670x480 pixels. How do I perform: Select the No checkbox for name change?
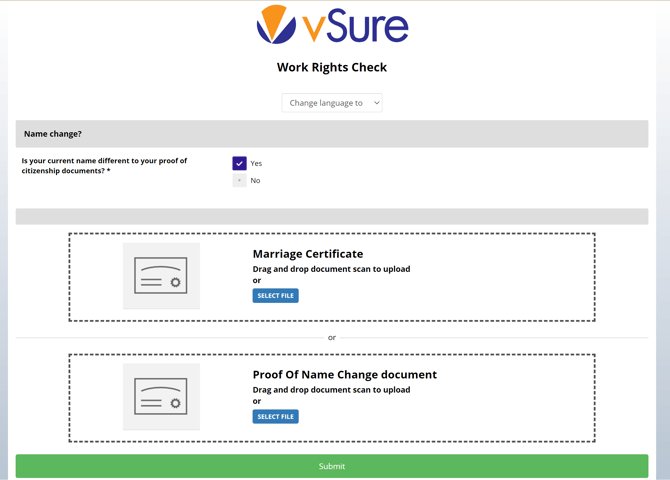click(239, 180)
